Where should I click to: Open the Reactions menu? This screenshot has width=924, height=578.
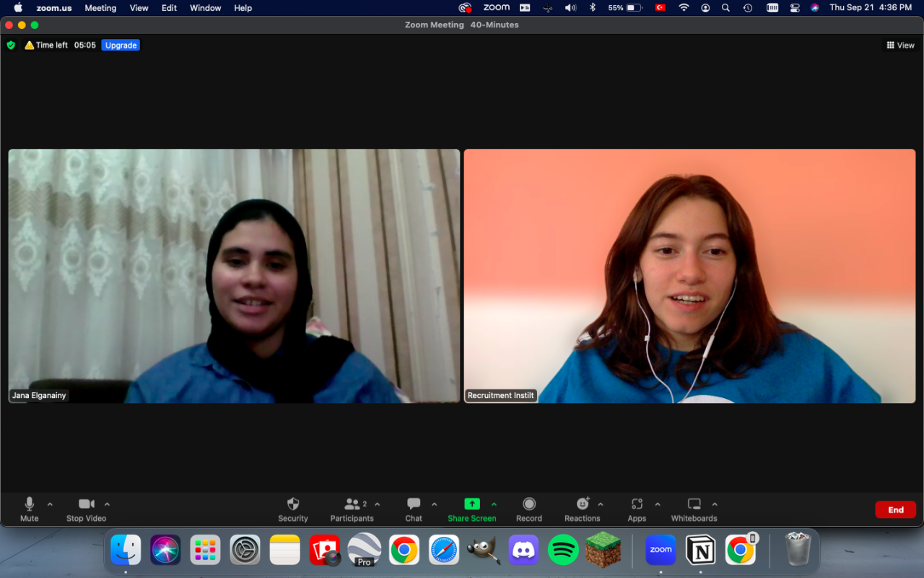[x=583, y=509]
